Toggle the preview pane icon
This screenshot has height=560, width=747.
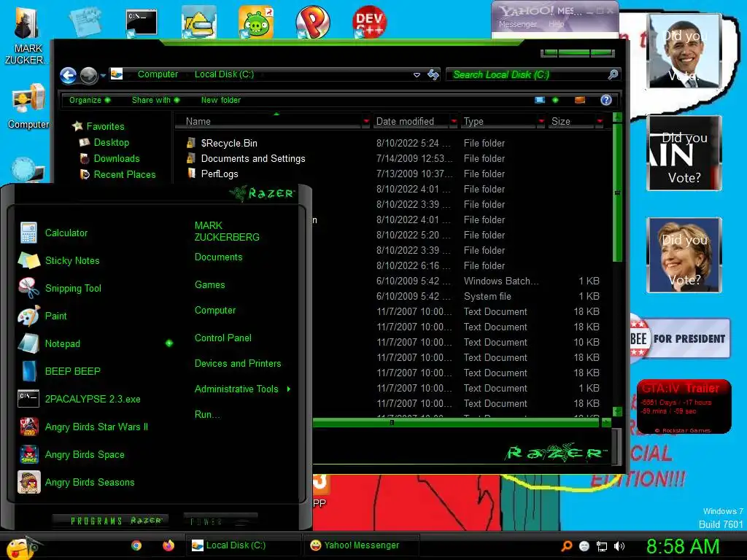point(580,100)
